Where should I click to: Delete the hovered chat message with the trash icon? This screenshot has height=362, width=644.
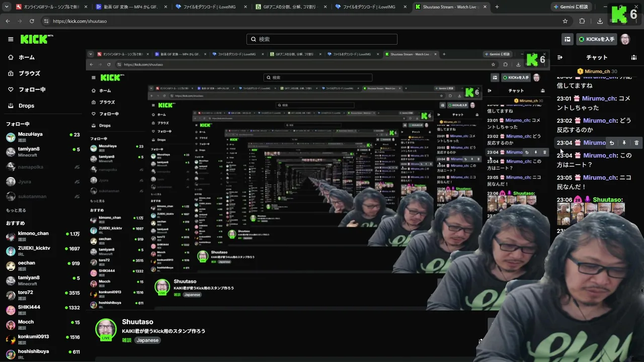[636, 143]
